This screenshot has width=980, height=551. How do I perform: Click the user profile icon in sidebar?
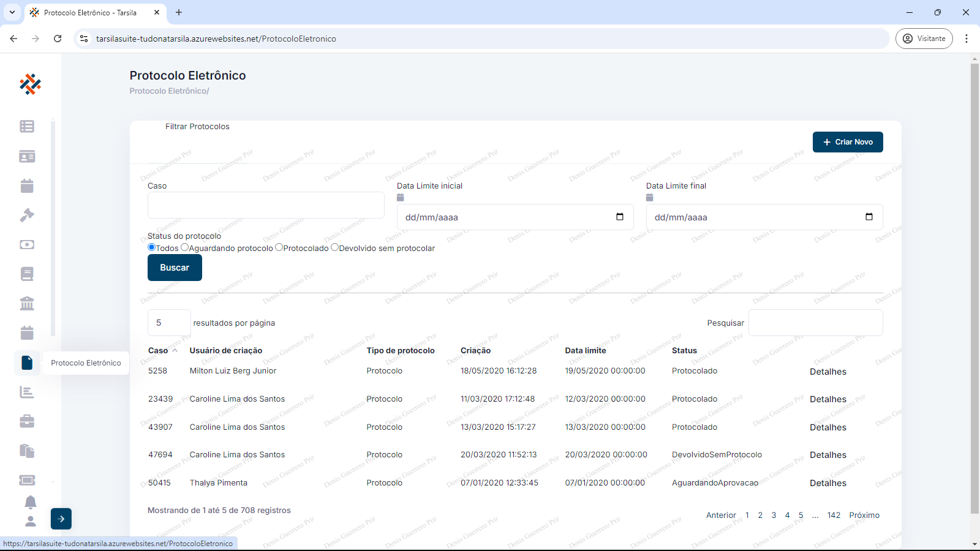[x=30, y=521]
